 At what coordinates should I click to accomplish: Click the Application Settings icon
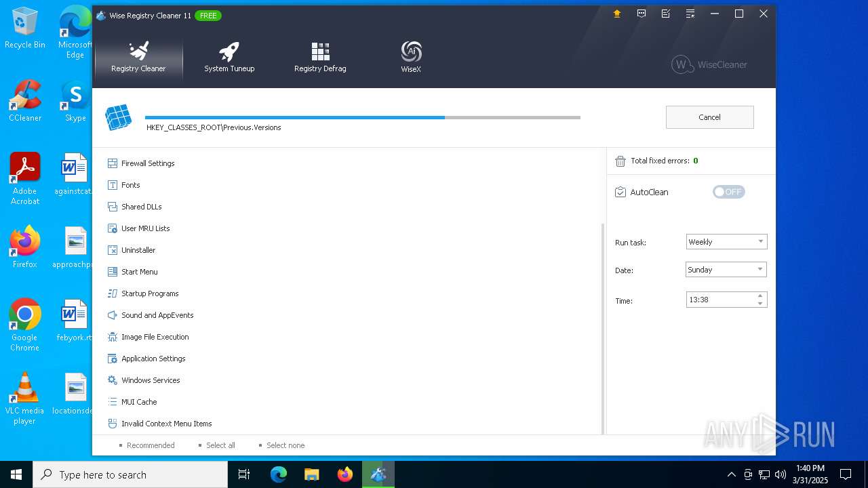(x=113, y=359)
